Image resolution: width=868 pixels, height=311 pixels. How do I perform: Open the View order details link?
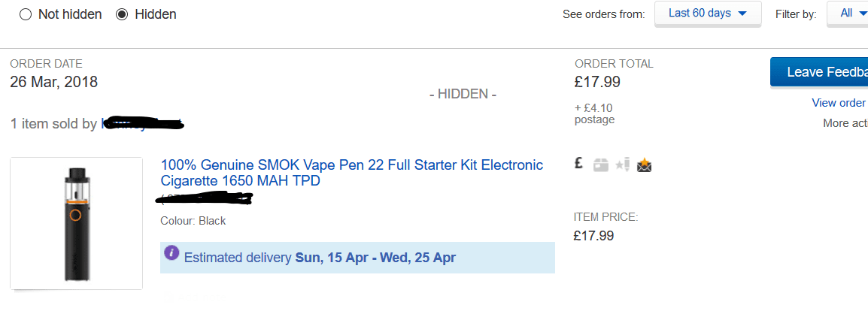click(x=839, y=103)
